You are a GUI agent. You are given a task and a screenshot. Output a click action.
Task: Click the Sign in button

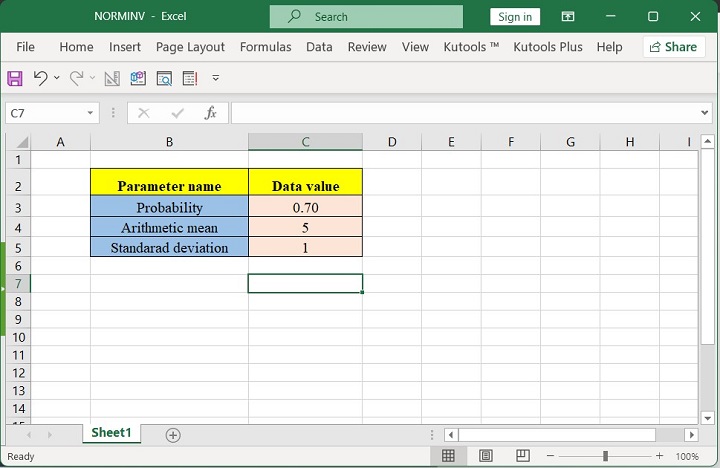tap(515, 17)
